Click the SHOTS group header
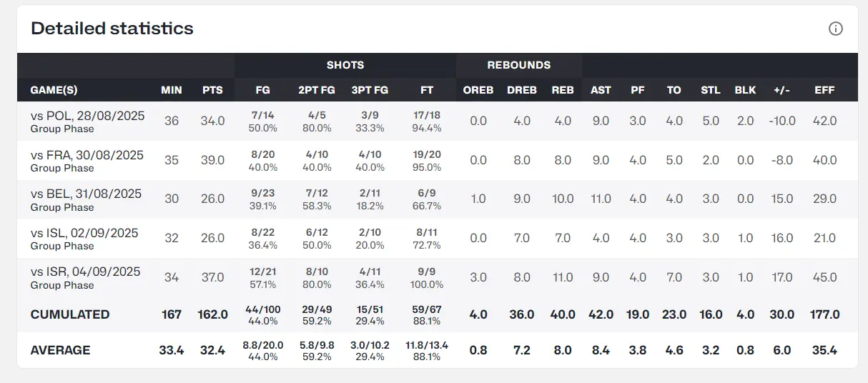 [x=345, y=65]
